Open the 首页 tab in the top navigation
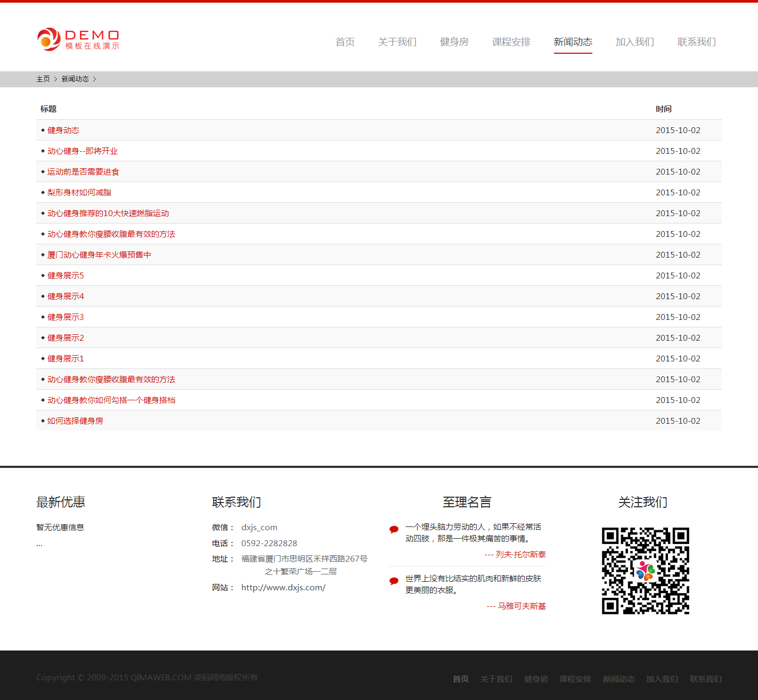Viewport: 758px width, 700px height. (345, 42)
